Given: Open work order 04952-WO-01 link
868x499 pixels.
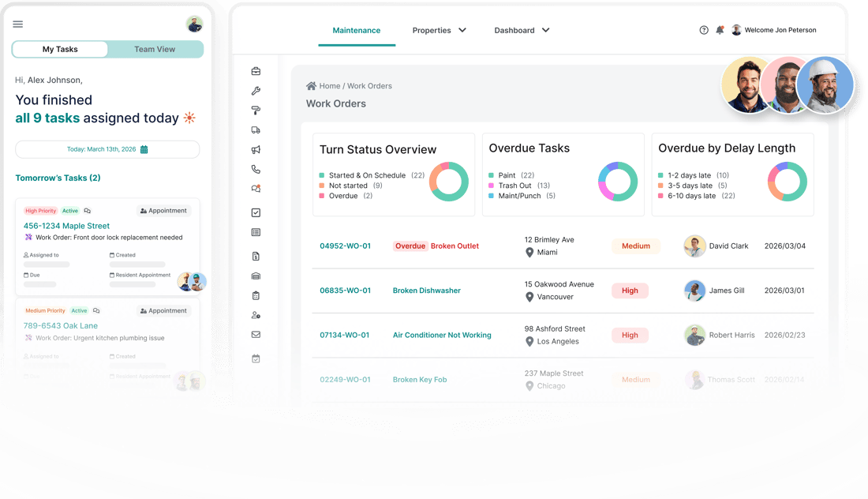Looking at the screenshot, I should 345,246.
